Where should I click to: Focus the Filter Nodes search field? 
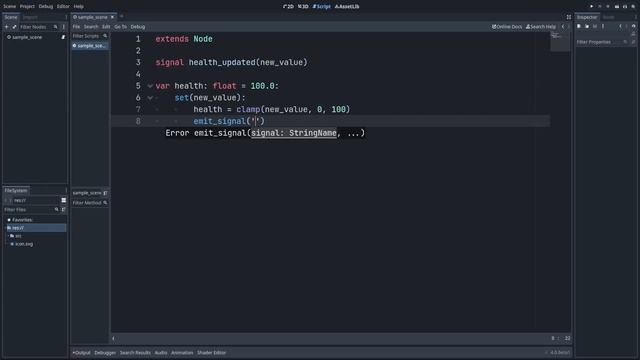pos(38,27)
